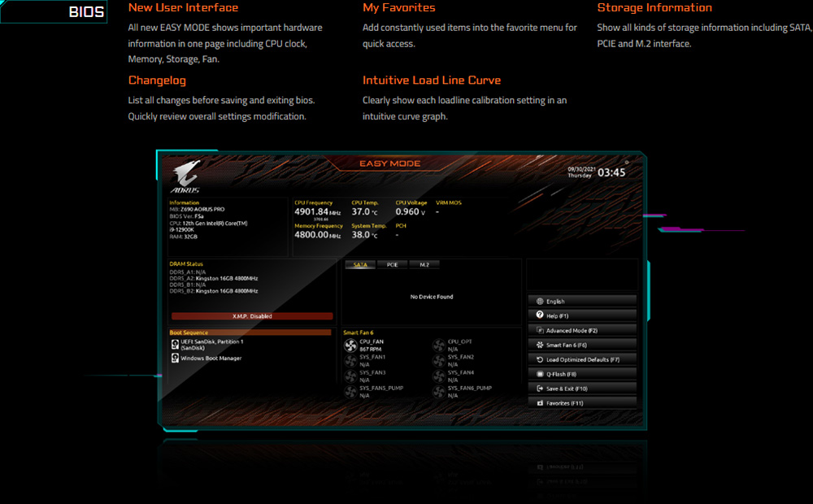Click the New User Interface heading

click(x=183, y=8)
